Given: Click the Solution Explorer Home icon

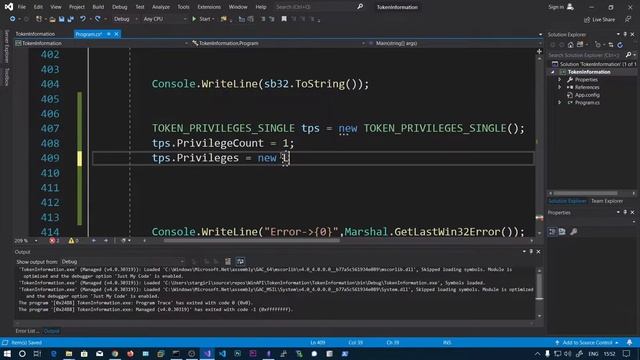Looking at the screenshot, I should tap(571, 45).
